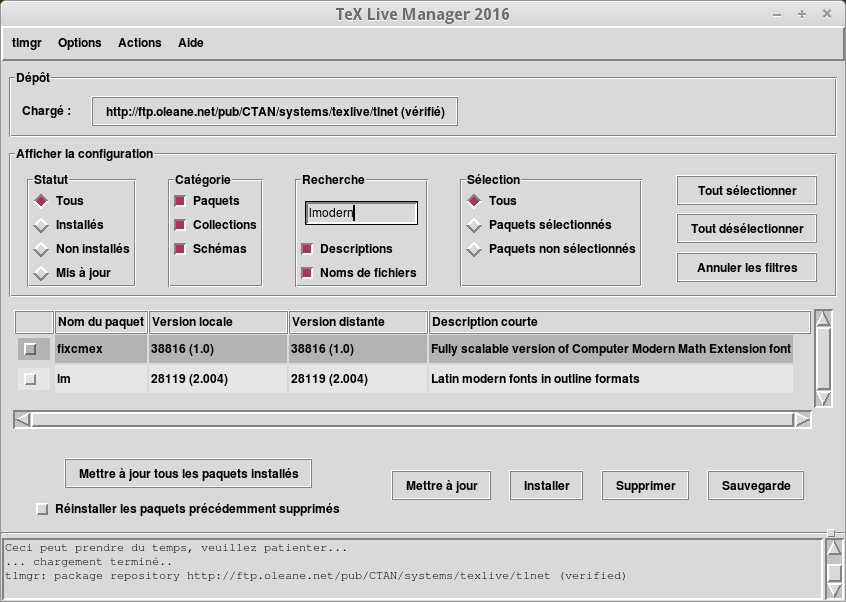Select the lm package name
This screenshot has width=846, height=602.
64,379
